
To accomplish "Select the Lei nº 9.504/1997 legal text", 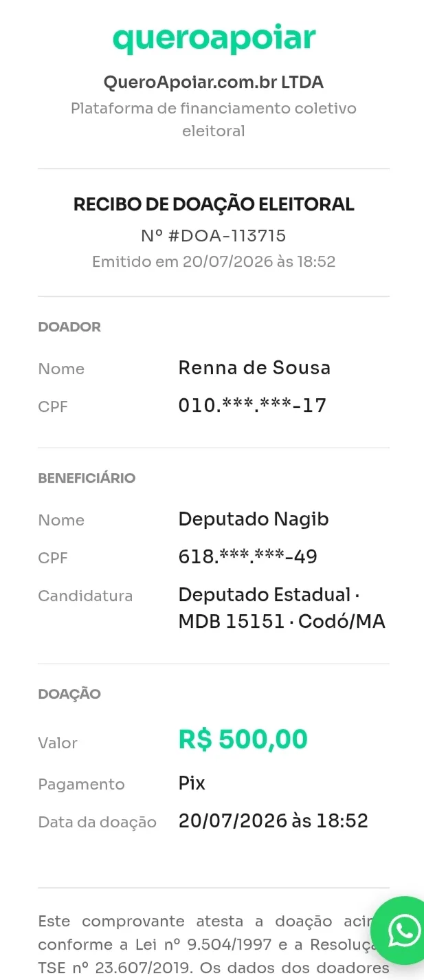I will [x=179, y=945].
